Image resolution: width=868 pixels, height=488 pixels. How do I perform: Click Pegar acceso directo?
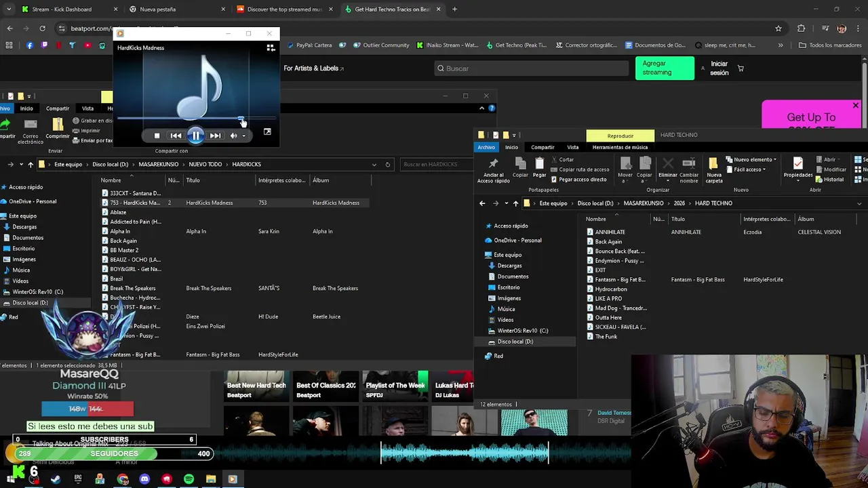pyautogui.click(x=578, y=180)
